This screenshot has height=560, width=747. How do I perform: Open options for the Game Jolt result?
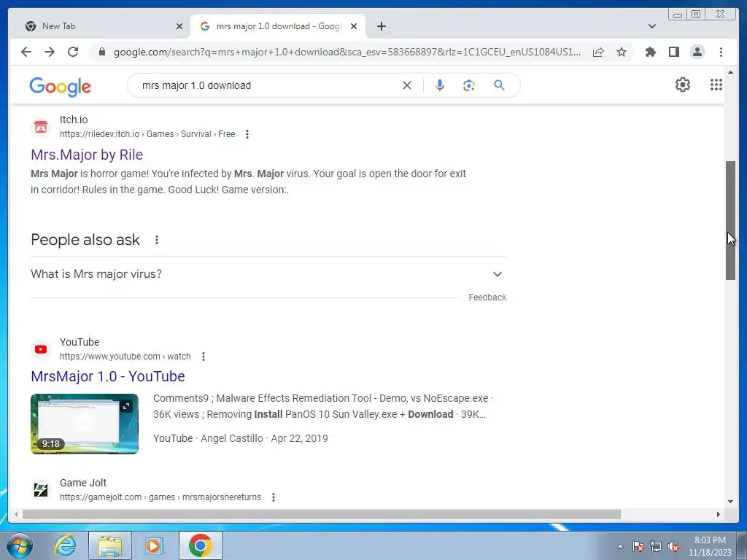[274, 497]
